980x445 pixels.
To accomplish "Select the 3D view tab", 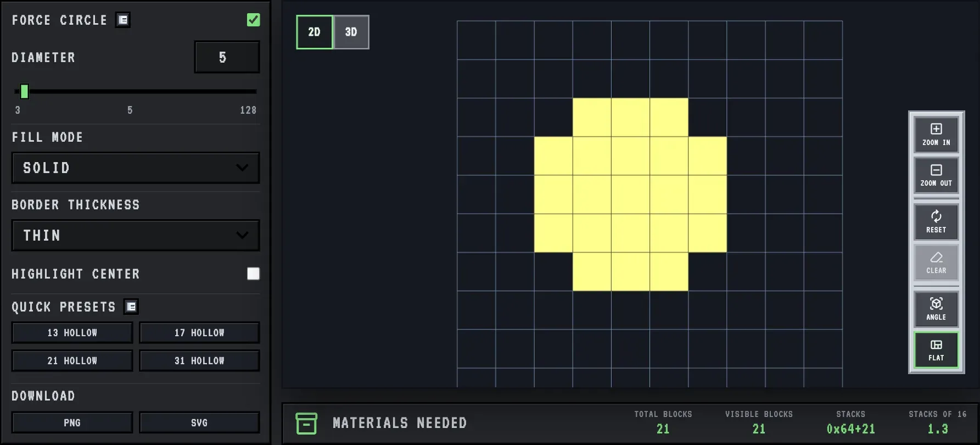I will [351, 32].
